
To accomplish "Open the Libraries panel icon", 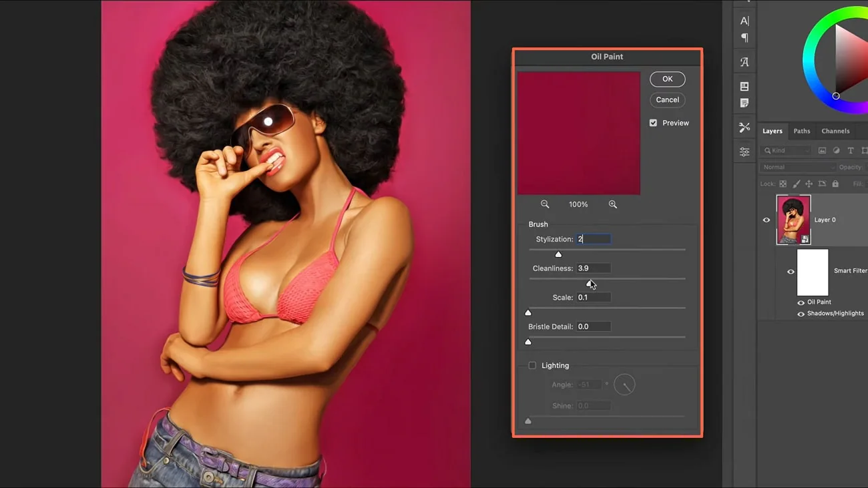I will pos(744,86).
